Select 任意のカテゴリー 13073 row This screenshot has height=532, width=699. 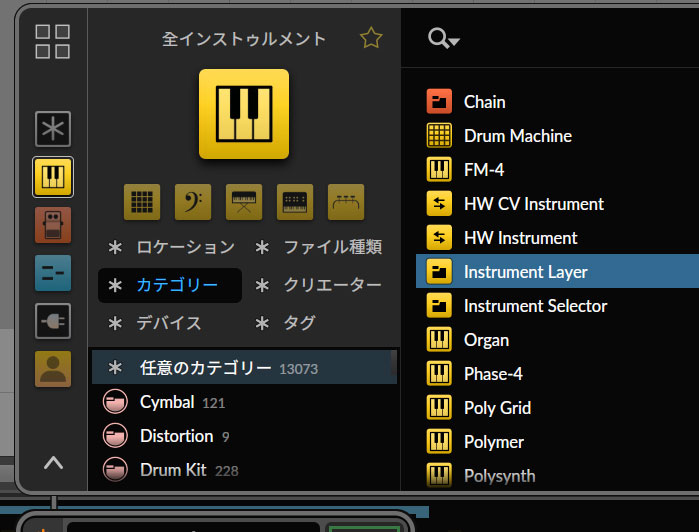tap(244, 367)
